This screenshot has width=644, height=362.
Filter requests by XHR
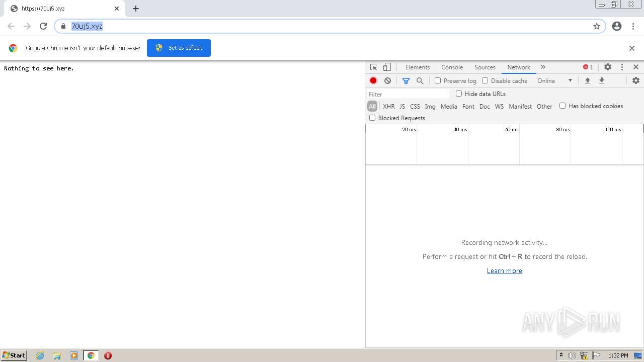click(389, 106)
